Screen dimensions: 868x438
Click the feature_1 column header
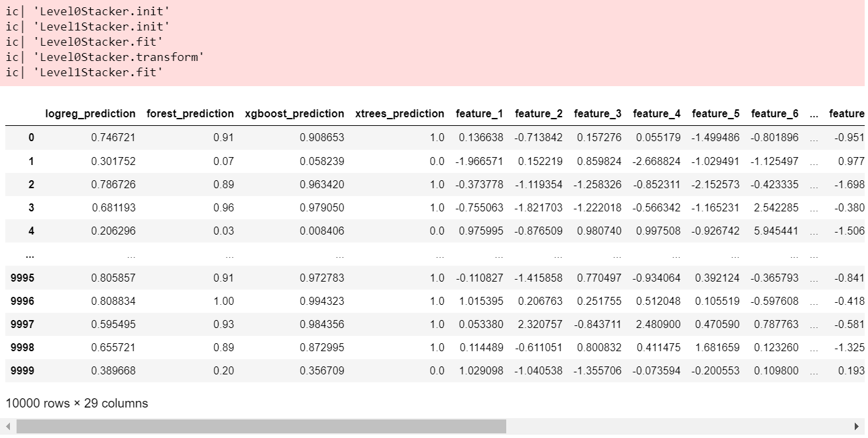[479, 114]
